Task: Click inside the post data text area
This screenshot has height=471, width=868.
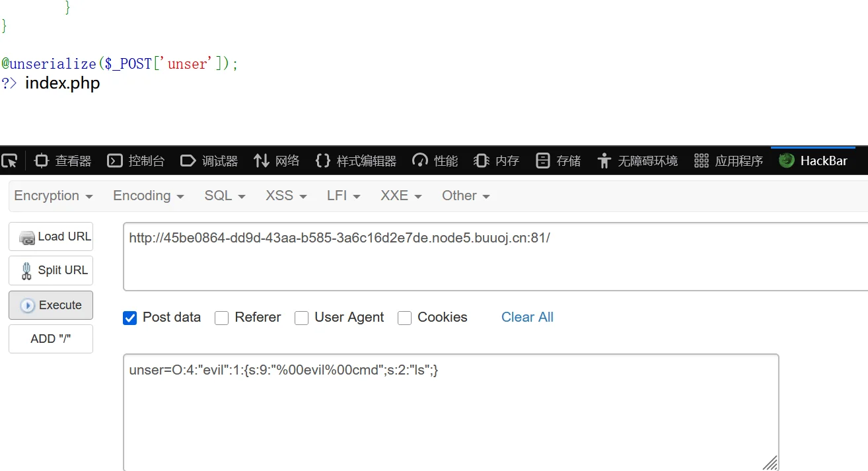Action: [x=451, y=416]
